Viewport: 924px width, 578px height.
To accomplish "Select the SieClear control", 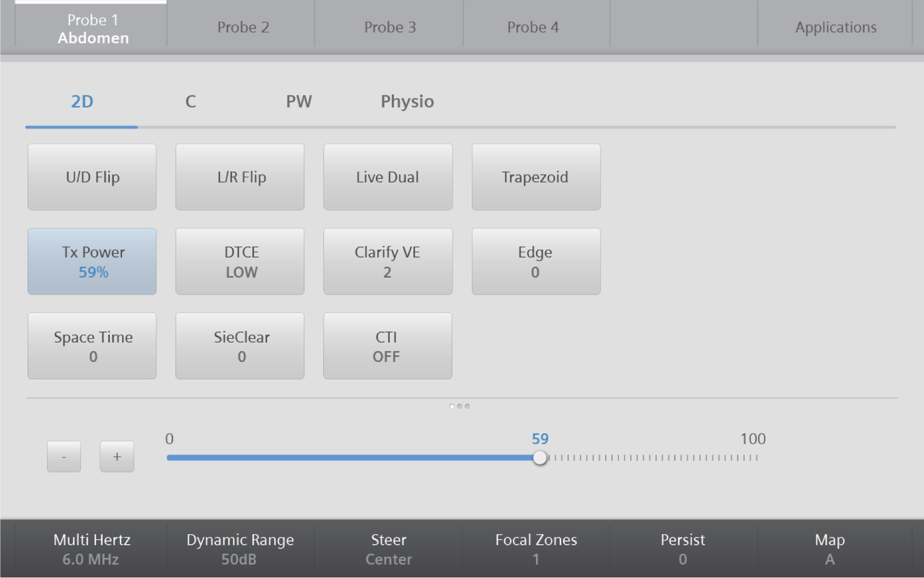I will pos(240,346).
